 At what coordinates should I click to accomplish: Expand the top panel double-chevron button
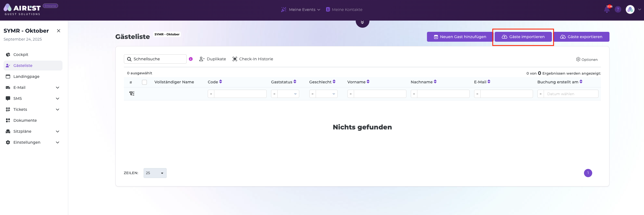pos(362,22)
